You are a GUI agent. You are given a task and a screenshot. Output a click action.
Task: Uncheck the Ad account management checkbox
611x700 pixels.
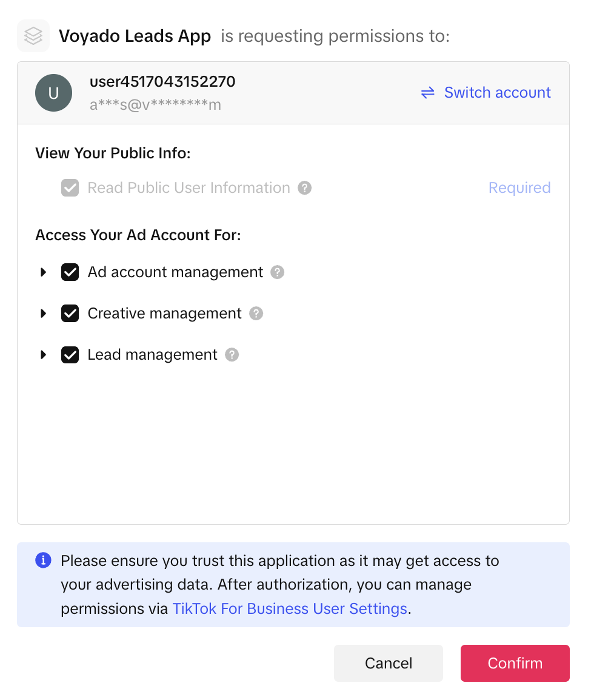click(70, 272)
